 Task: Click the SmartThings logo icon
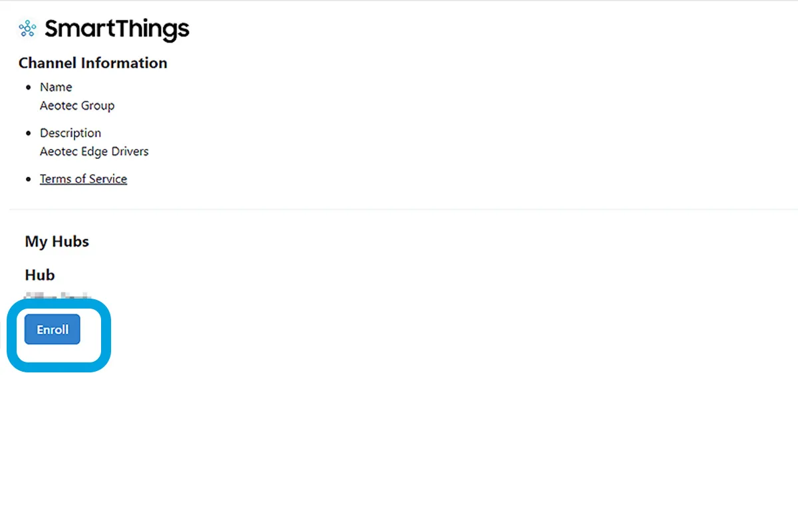pyautogui.click(x=27, y=29)
